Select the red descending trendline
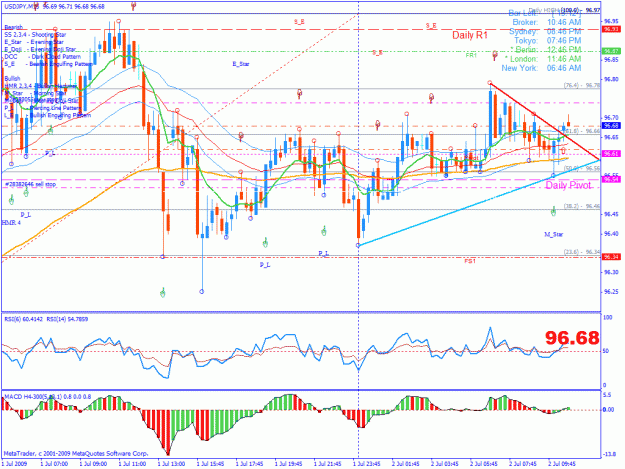625x469 pixels. 545,122
